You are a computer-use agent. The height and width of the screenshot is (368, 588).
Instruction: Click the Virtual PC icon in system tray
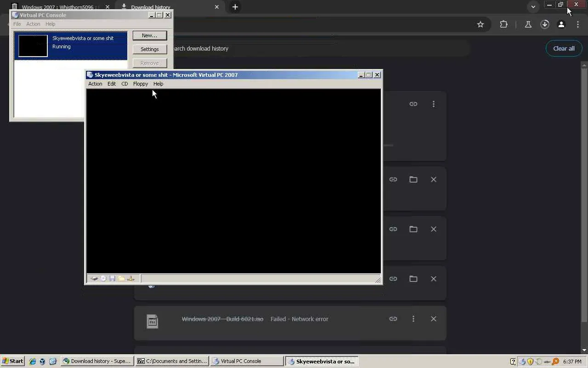[x=522, y=362]
